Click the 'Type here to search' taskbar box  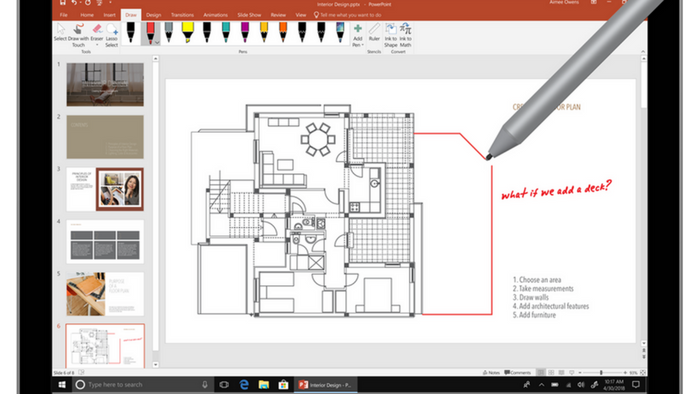142,385
